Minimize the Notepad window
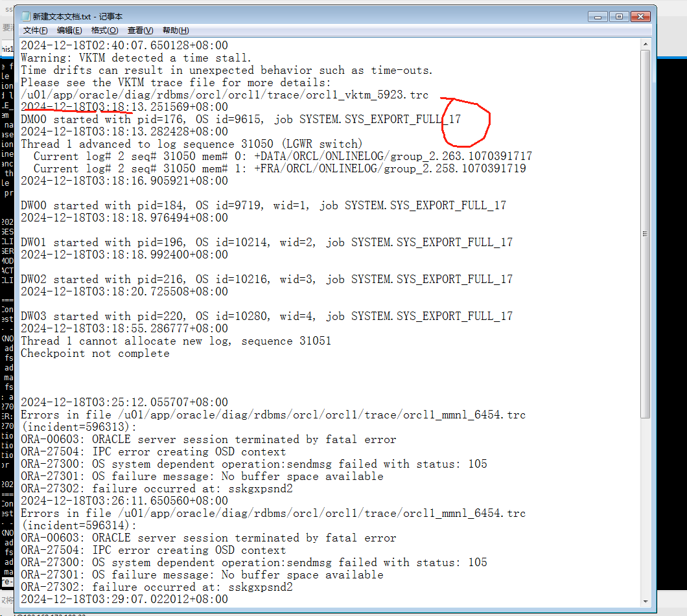The image size is (687, 616). point(598,17)
